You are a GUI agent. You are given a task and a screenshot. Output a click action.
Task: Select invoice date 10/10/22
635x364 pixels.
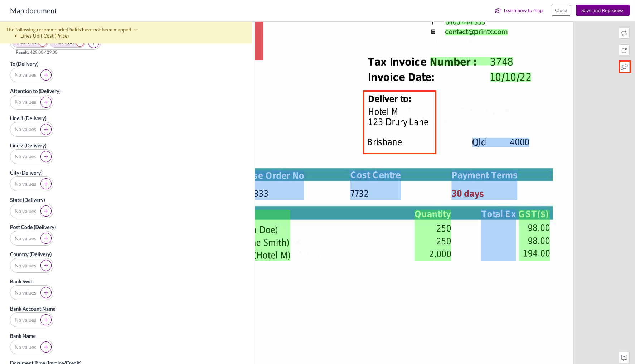pyautogui.click(x=510, y=77)
